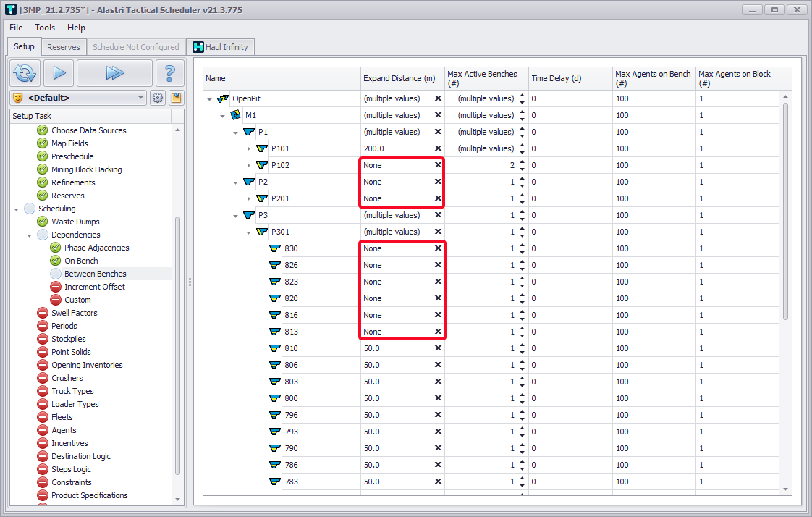Expand the P102 tree node

tap(249, 166)
